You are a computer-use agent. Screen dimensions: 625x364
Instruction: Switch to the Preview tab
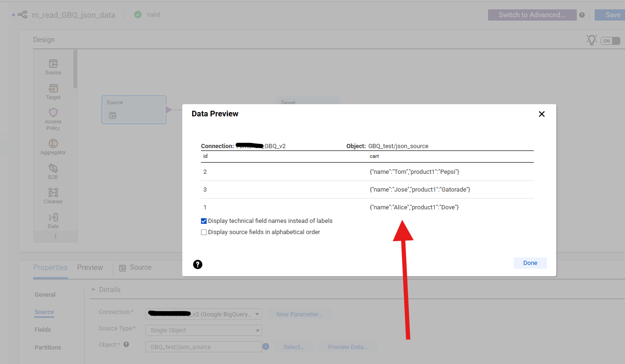pos(90,268)
